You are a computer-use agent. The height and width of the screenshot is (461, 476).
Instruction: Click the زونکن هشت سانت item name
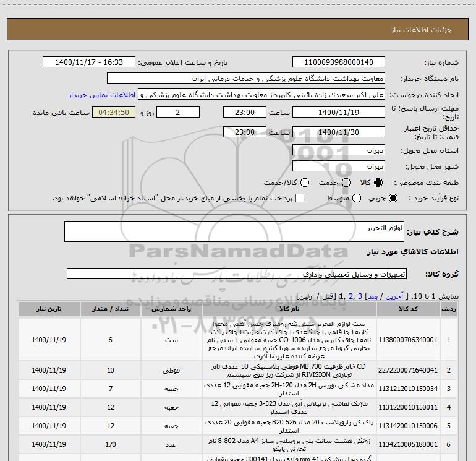pyautogui.click(x=289, y=444)
